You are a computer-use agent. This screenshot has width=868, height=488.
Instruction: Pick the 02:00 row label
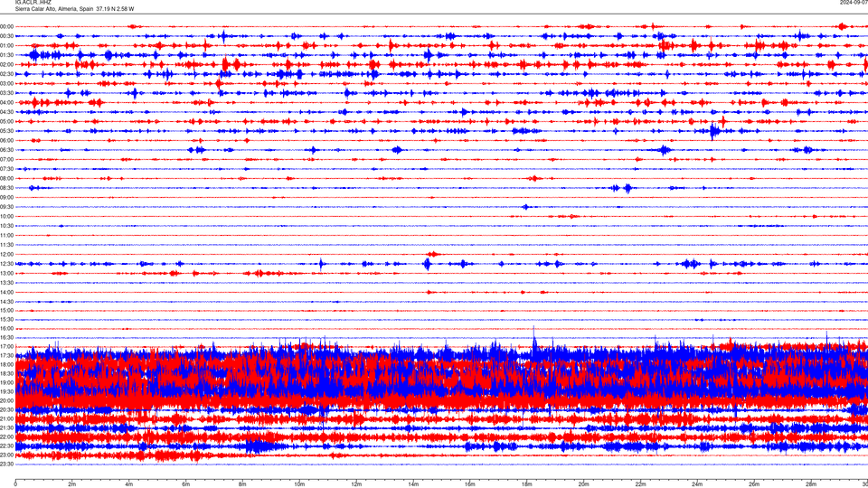coord(6,64)
